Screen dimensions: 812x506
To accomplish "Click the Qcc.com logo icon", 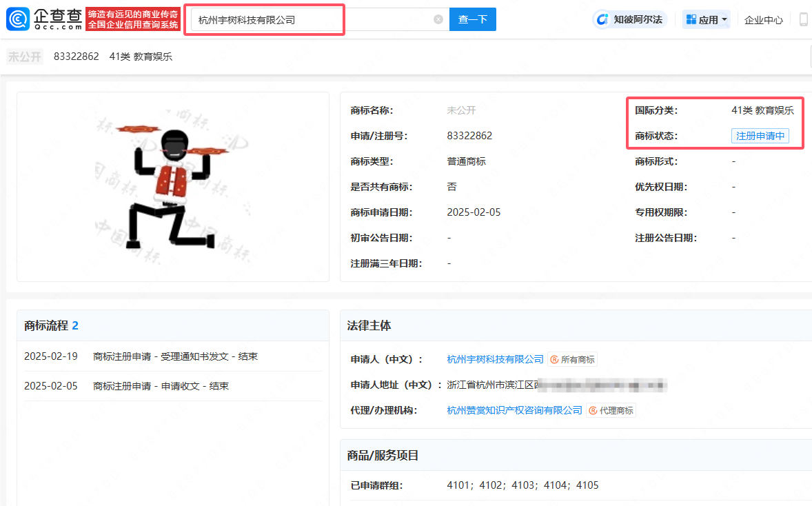I will click(18, 19).
